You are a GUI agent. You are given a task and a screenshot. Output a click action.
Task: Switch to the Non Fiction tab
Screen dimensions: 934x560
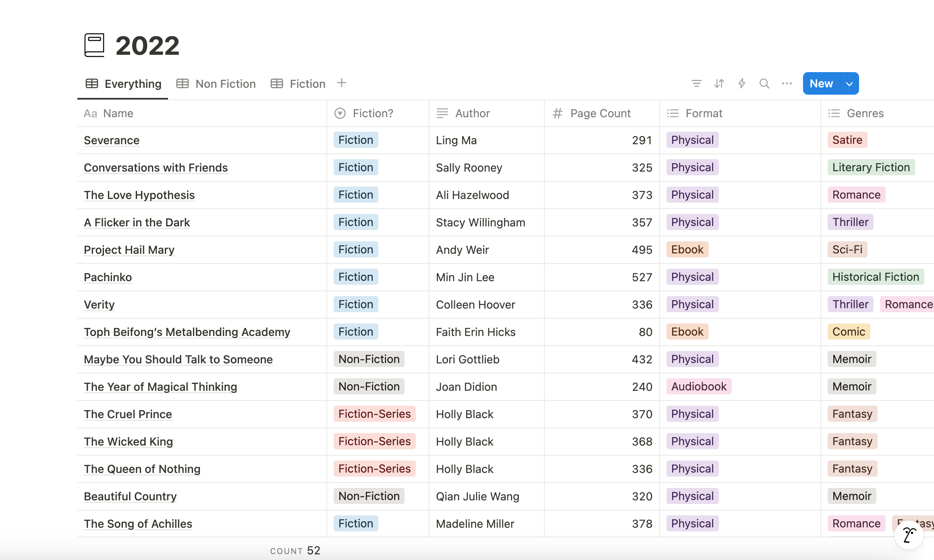216,84
